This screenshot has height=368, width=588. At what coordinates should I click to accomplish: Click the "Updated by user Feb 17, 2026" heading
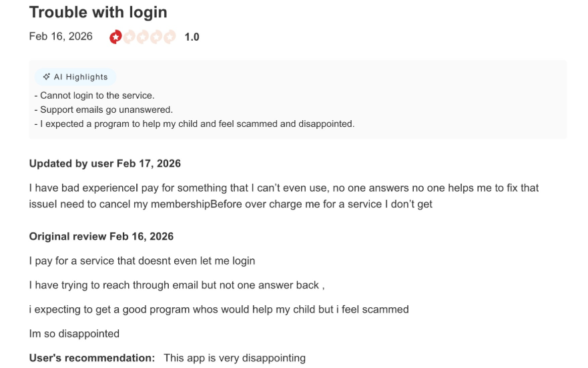105,164
